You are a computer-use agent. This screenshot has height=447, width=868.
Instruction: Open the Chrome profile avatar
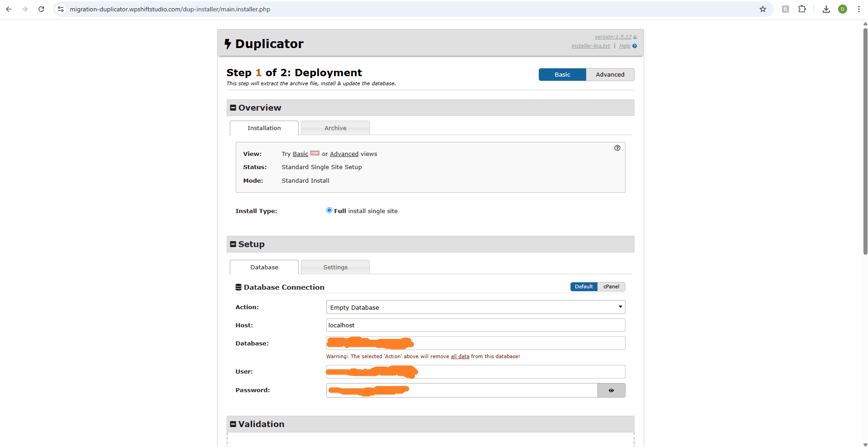(843, 9)
